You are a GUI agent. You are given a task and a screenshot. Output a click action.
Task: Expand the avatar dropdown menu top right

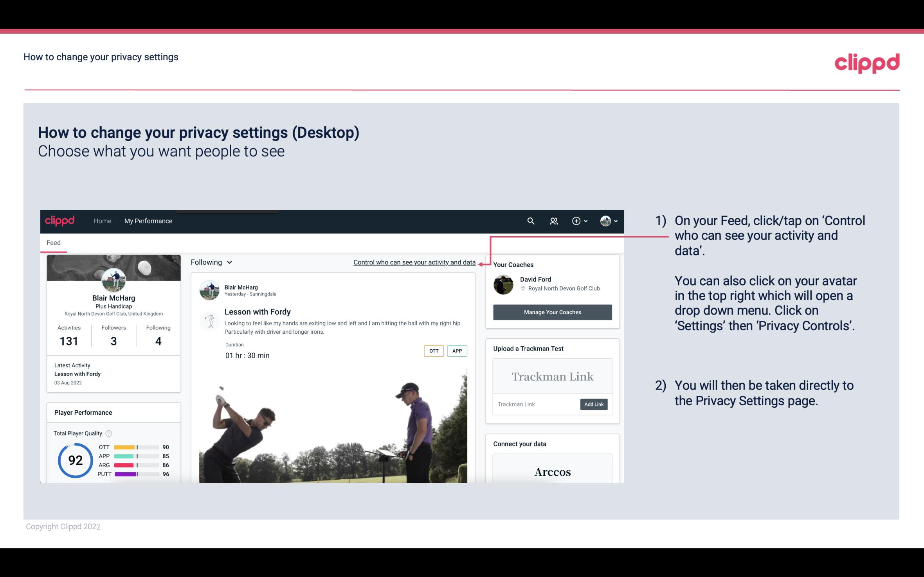tap(608, 221)
